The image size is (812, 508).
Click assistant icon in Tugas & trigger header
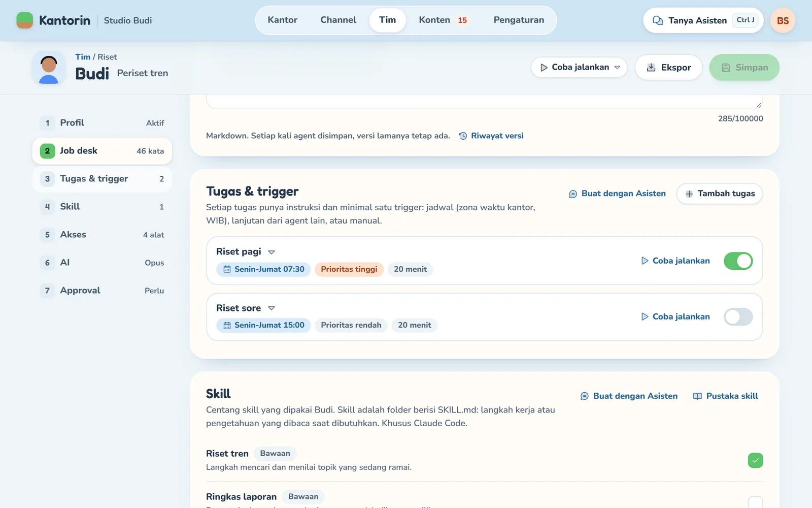point(573,194)
